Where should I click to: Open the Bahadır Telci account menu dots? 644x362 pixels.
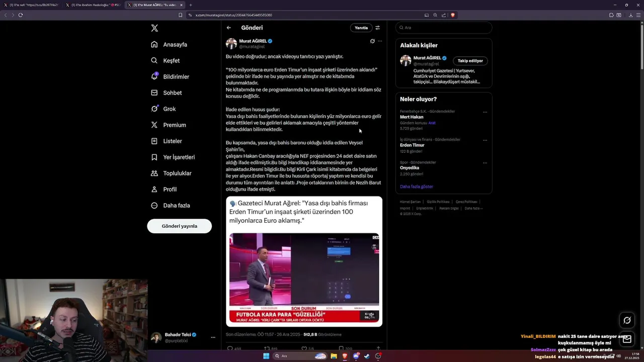[213, 337]
